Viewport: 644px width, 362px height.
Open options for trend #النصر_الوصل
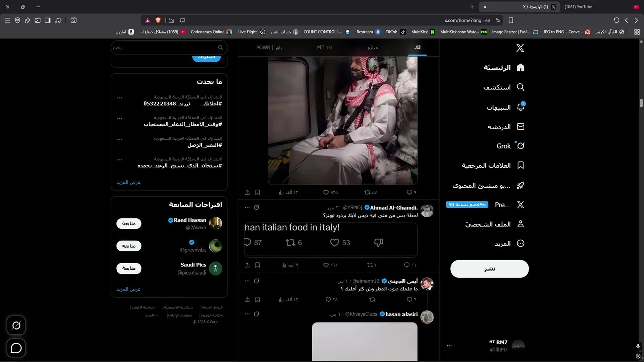(119, 139)
